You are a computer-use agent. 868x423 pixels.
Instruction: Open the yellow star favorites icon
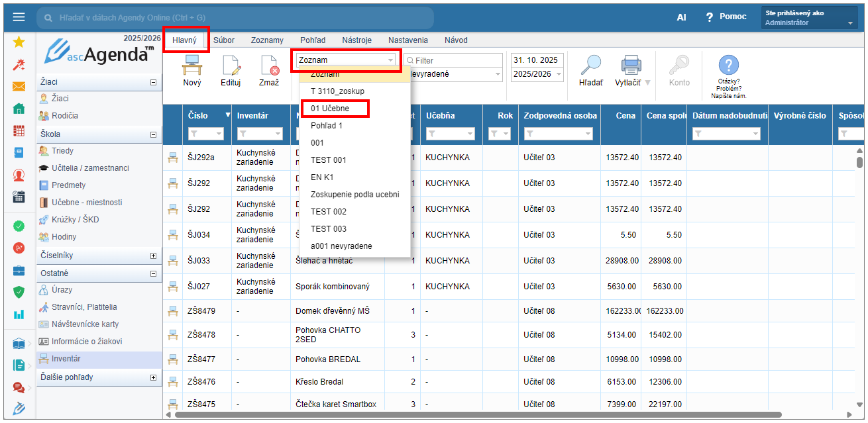(x=19, y=42)
